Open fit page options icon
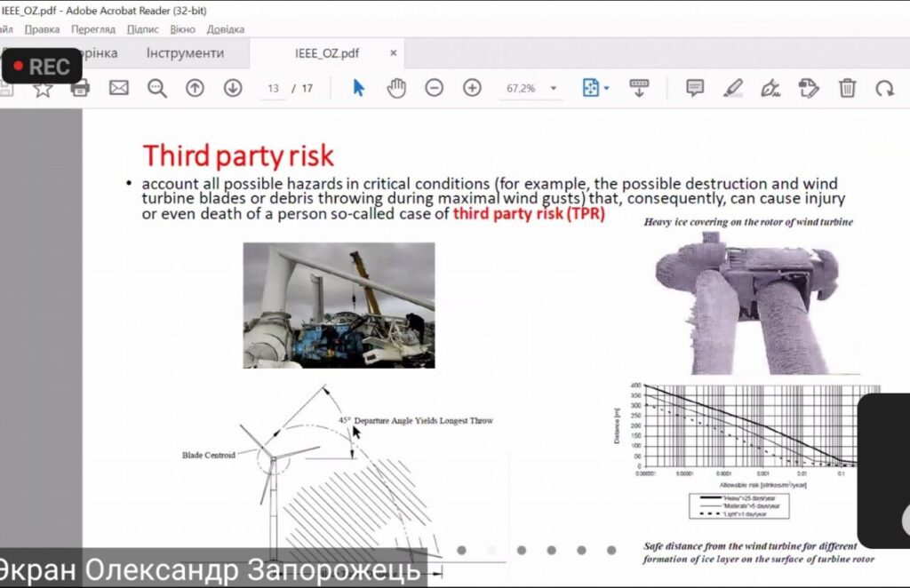This screenshot has height=588, width=910. (x=590, y=88)
